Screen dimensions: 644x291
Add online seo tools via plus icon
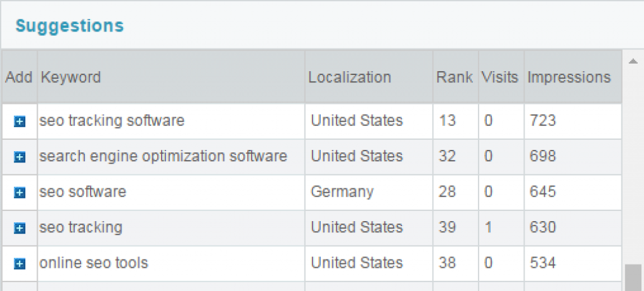click(x=19, y=263)
